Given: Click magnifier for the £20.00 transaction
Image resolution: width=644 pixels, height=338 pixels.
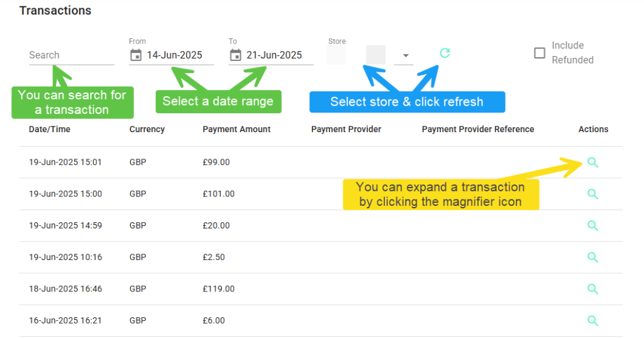Looking at the screenshot, I should [x=592, y=225].
